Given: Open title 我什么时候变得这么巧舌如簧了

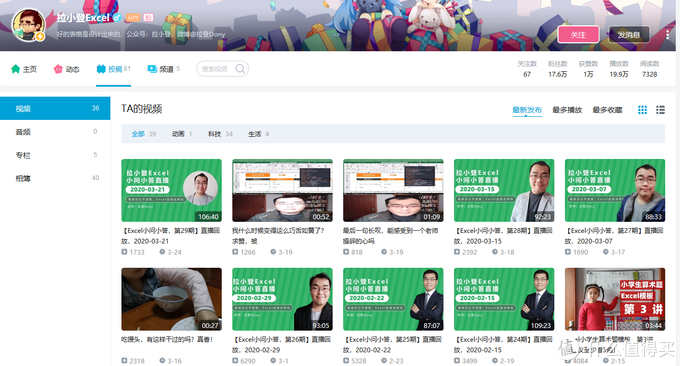Looking at the screenshot, I should (x=278, y=236).
